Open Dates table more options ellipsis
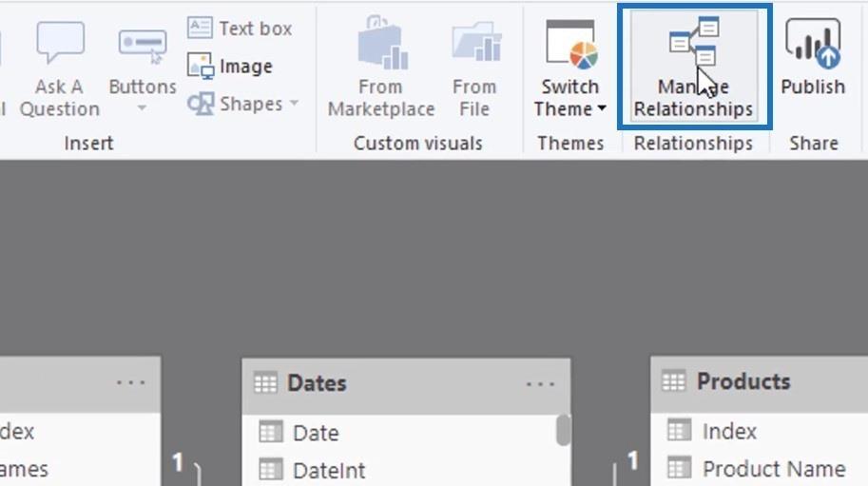Viewport: 868px width, 486px height. point(540,383)
